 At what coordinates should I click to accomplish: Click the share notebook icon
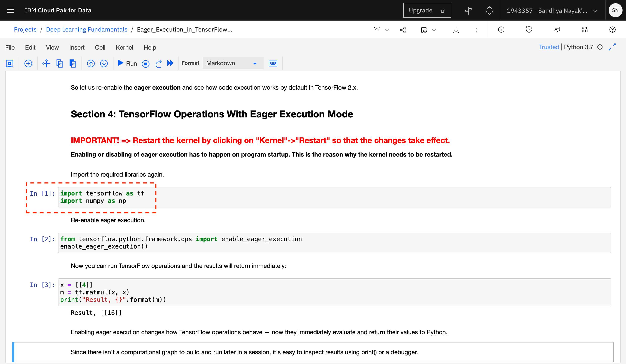[x=403, y=30]
